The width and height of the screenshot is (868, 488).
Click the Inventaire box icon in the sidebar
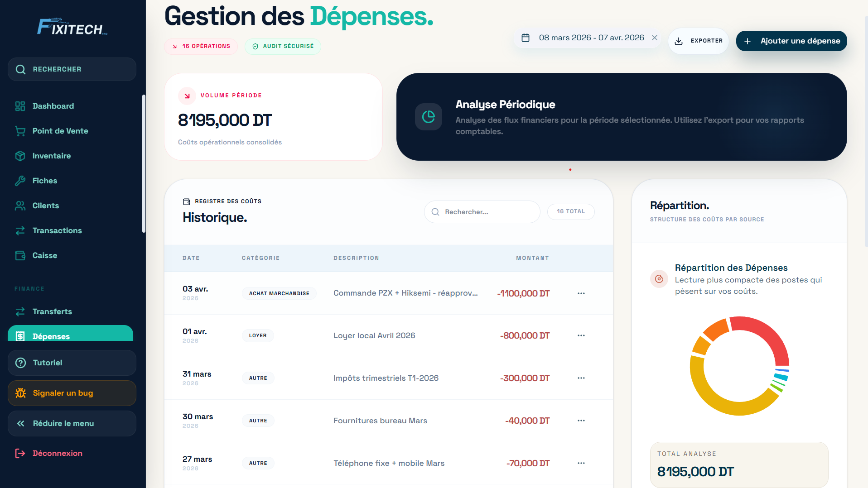[x=20, y=156]
